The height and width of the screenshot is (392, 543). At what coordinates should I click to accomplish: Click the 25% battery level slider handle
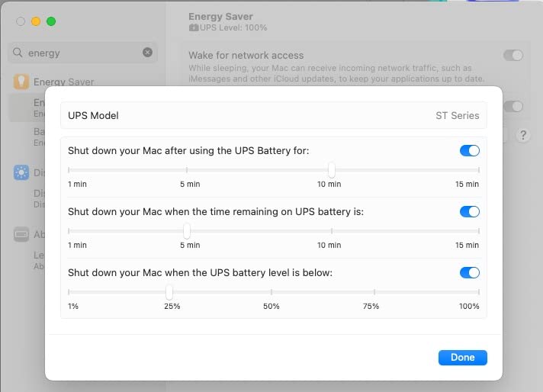169,292
